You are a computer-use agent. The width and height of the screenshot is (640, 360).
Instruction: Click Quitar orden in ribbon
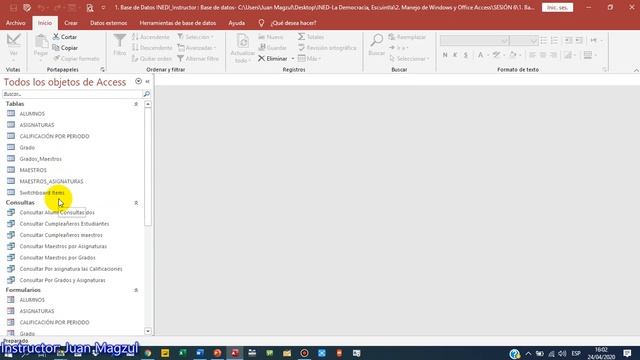pos(151,59)
